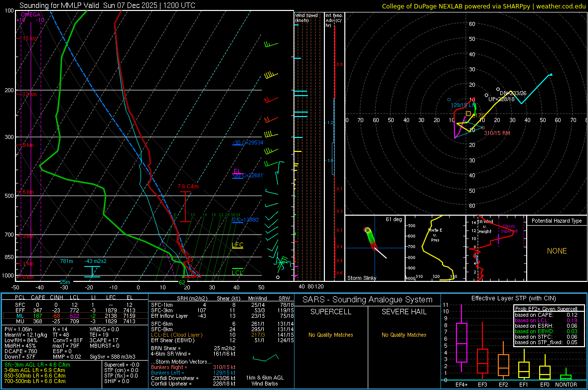Image resolution: width=588 pixels, height=390 pixels.
Task: Click the 'SARS - Sounding Analogue System' heading
Action: click(x=368, y=299)
